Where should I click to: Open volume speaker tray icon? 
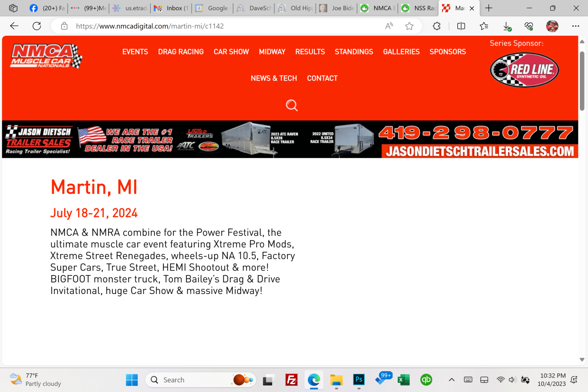[x=513, y=380]
